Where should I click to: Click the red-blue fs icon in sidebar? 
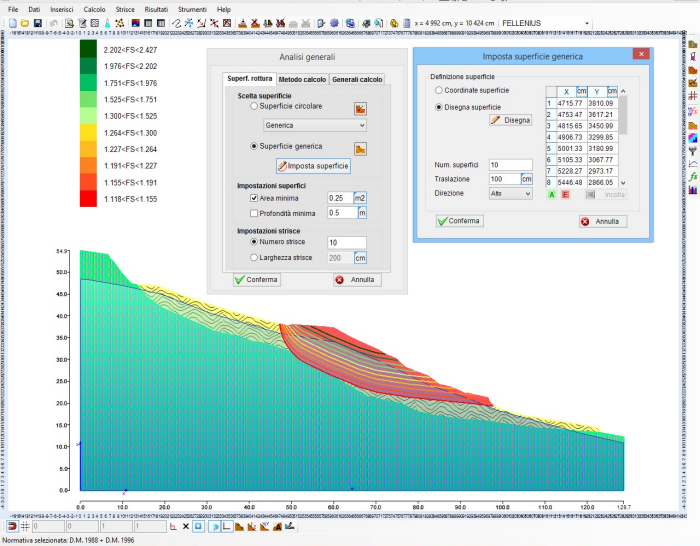(x=693, y=110)
